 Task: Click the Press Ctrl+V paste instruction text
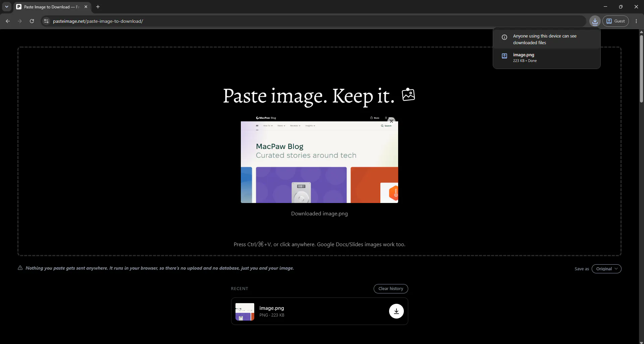click(x=319, y=245)
